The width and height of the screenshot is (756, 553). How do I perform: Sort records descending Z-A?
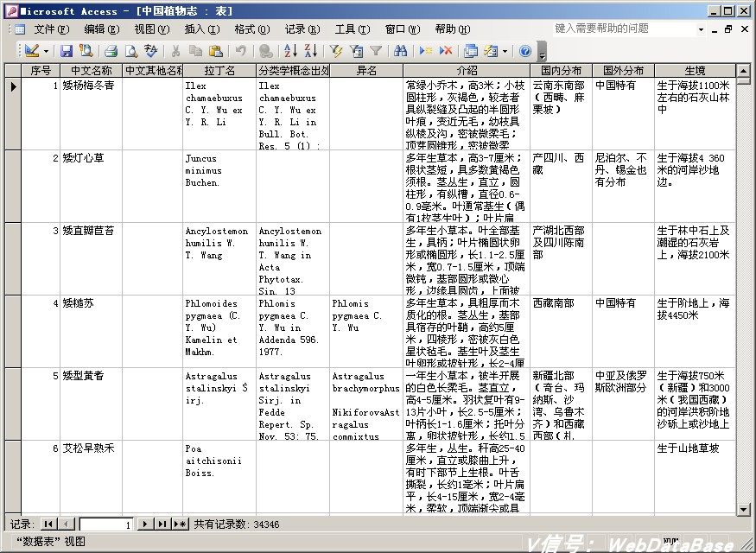point(311,51)
